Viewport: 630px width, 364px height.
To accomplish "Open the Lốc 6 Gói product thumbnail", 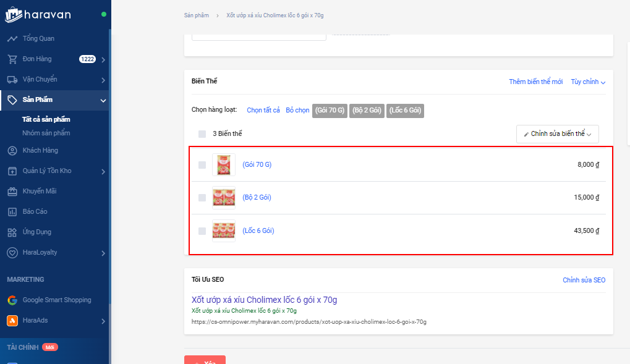I will (x=223, y=231).
